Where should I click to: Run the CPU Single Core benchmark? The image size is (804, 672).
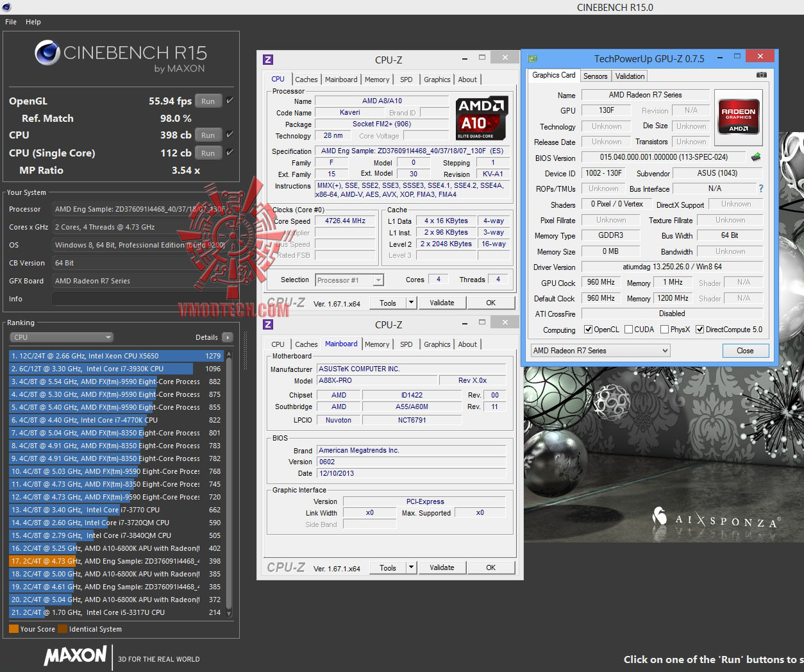tap(208, 153)
